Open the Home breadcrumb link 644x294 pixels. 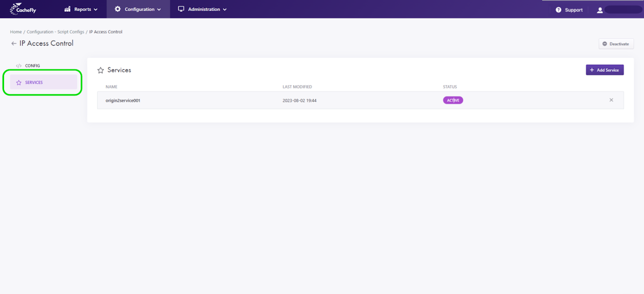pos(16,32)
